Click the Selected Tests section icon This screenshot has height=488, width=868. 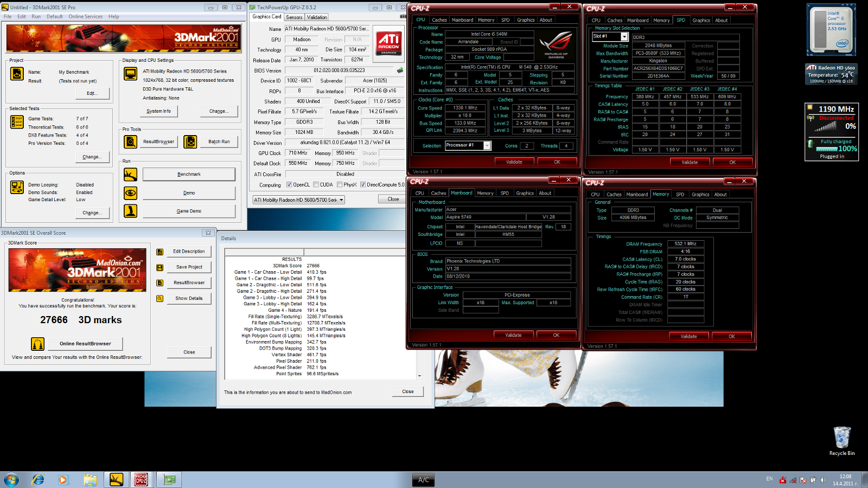point(17,122)
